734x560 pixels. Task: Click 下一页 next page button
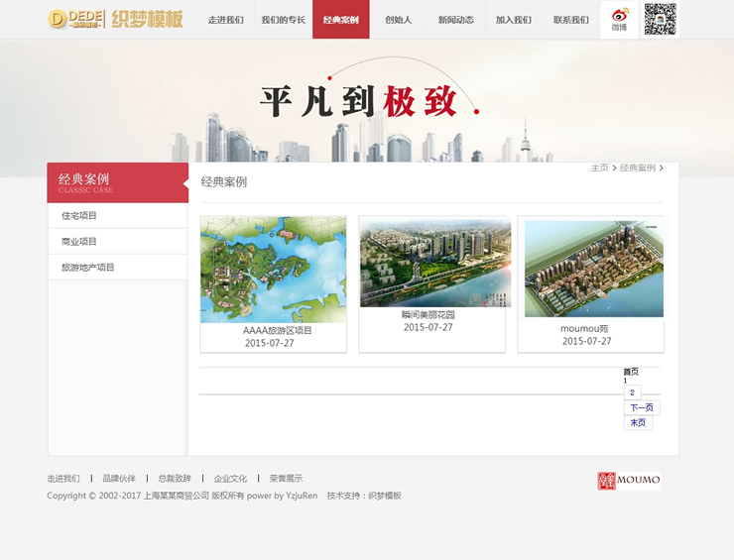pyautogui.click(x=642, y=407)
